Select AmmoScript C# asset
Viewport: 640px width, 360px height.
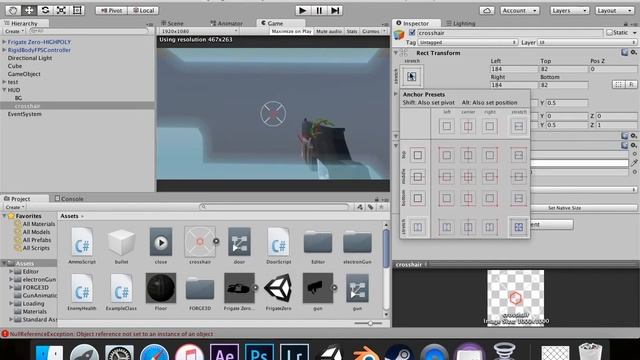pos(82,242)
